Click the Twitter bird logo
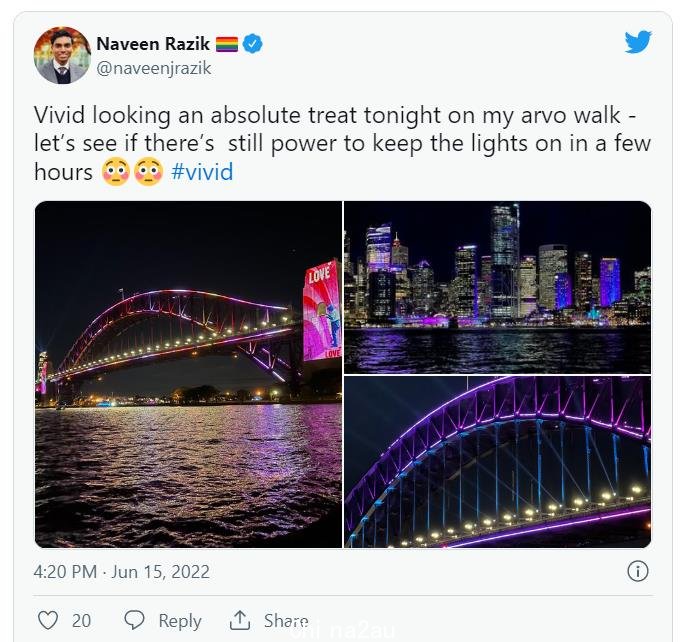The width and height of the screenshot is (685, 642). click(x=638, y=42)
